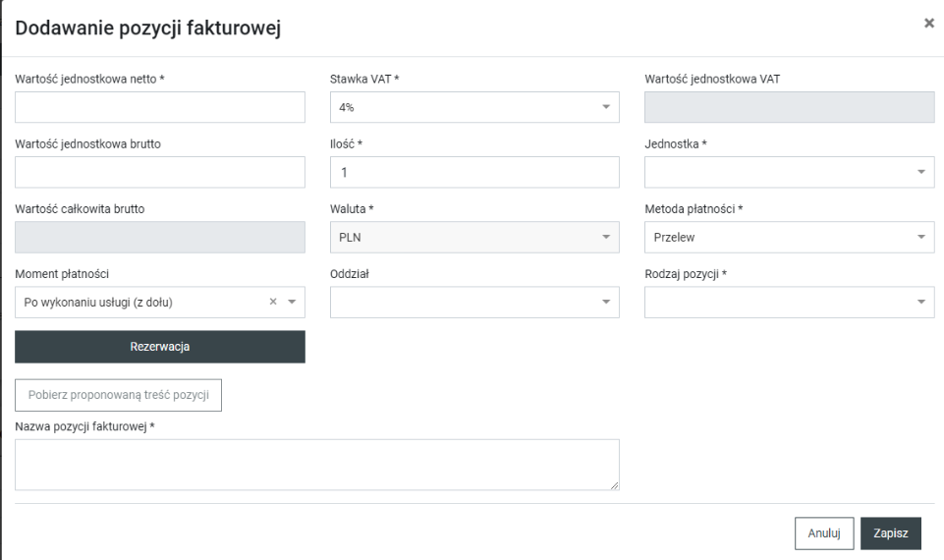Screen dimensions: 944x560
Task: Open the Moment płatności dropdown arrow
Action: [x=292, y=303]
